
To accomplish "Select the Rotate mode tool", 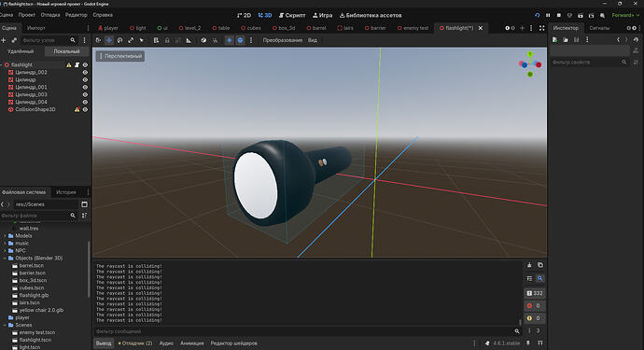I will (x=119, y=40).
